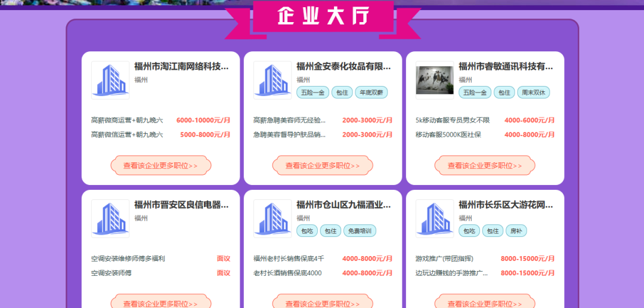
Task: View more jobs from 福州市睿敏通讯科技
Action: coord(485,165)
